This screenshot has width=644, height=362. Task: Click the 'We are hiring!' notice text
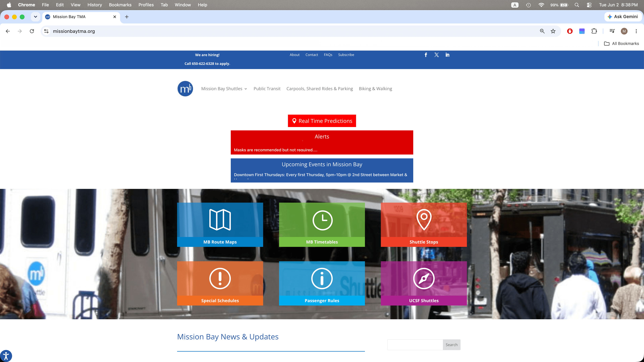[x=207, y=55]
